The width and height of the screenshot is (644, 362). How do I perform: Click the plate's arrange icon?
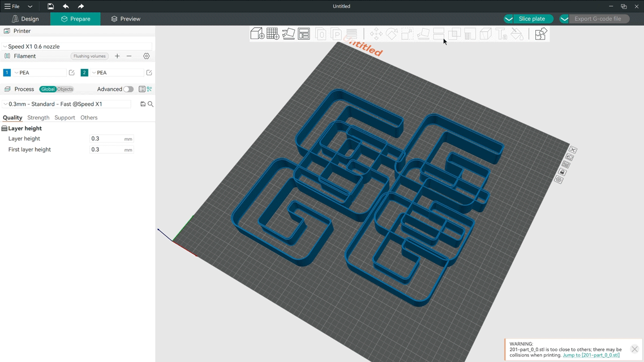[566, 165]
